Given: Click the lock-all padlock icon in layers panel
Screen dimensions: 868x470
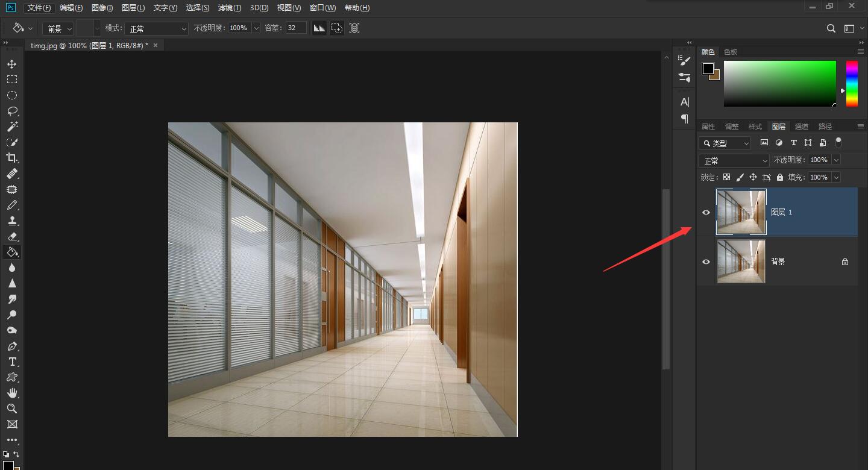Looking at the screenshot, I should click(x=780, y=177).
